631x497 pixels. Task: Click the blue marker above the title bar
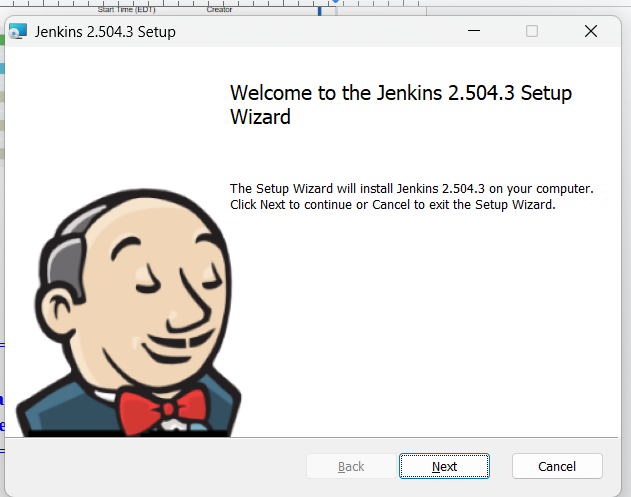click(320, 10)
